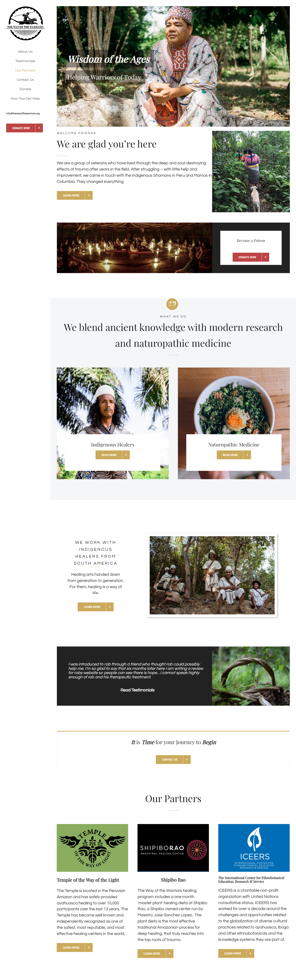
Task: Open the About Us menu item
Action: [x=25, y=51]
